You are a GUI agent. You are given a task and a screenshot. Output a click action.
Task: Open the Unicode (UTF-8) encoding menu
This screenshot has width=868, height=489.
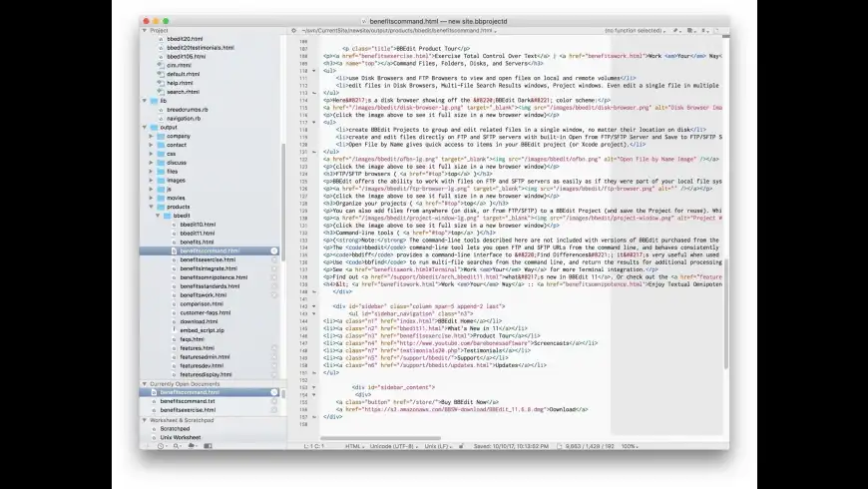pyautogui.click(x=393, y=446)
